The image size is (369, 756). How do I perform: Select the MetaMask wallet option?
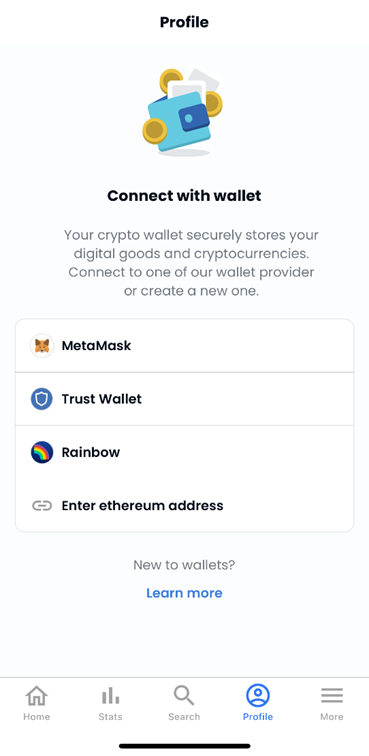184,346
